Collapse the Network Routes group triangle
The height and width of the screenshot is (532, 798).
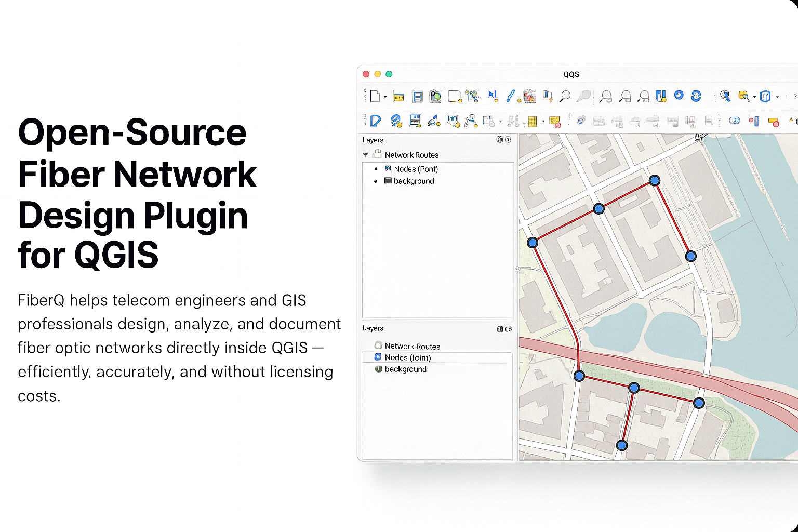[366, 155]
